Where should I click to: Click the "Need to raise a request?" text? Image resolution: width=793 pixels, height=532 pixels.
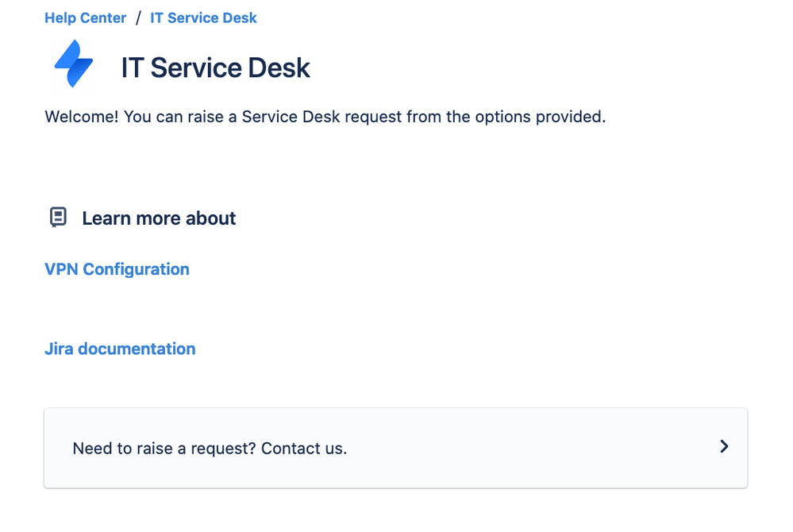[164, 448]
